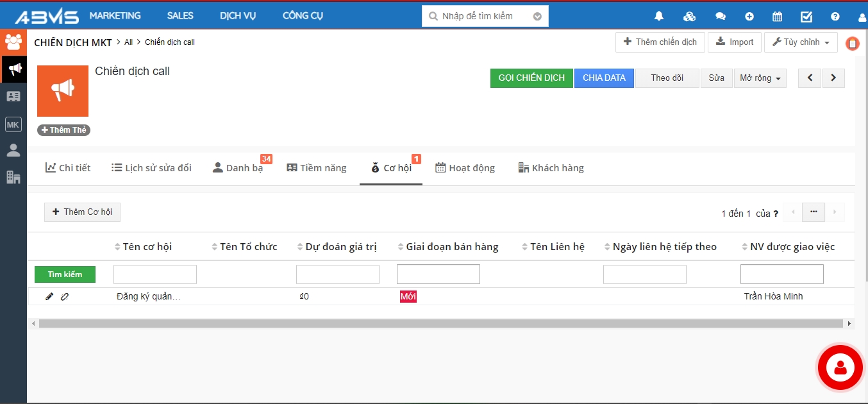Screen dimensions: 868x404
Task: Toggle the Theo dõi follow button
Action: pyautogui.click(x=667, y=78)
